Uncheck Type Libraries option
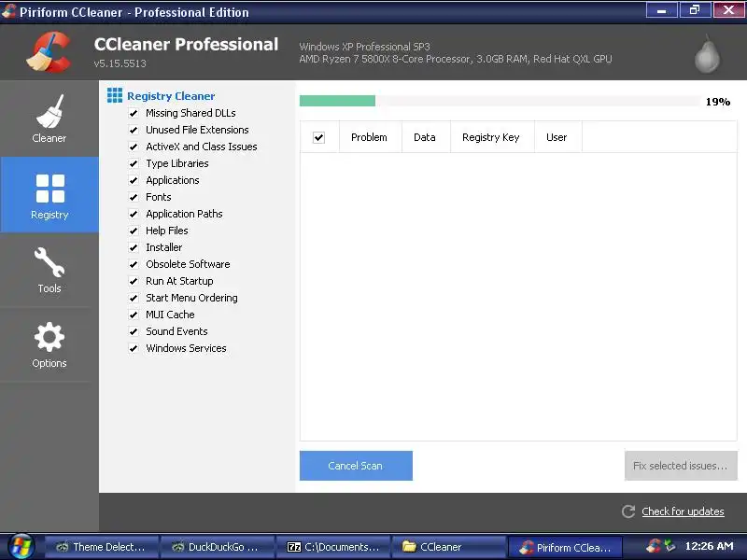747x560 pixels. [x=134, y=163]
